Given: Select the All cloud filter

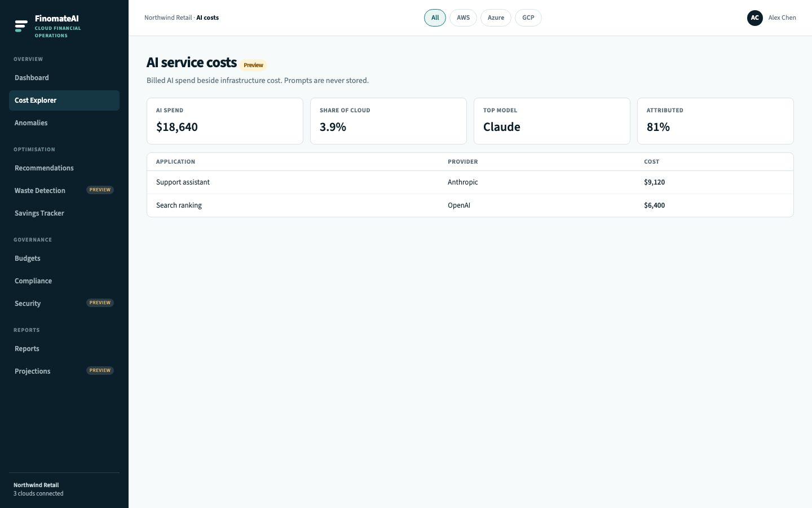Looking at the screenshot, I should click(x=435, y=18).
